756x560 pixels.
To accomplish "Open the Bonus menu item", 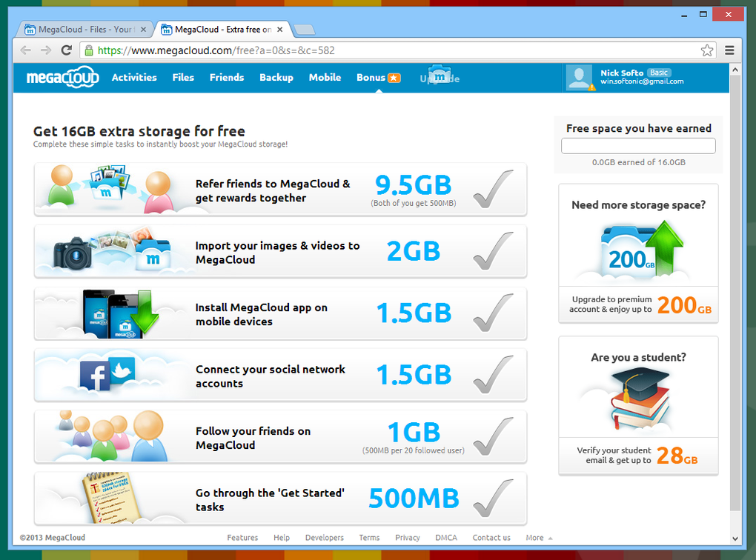I will (378, 78).
